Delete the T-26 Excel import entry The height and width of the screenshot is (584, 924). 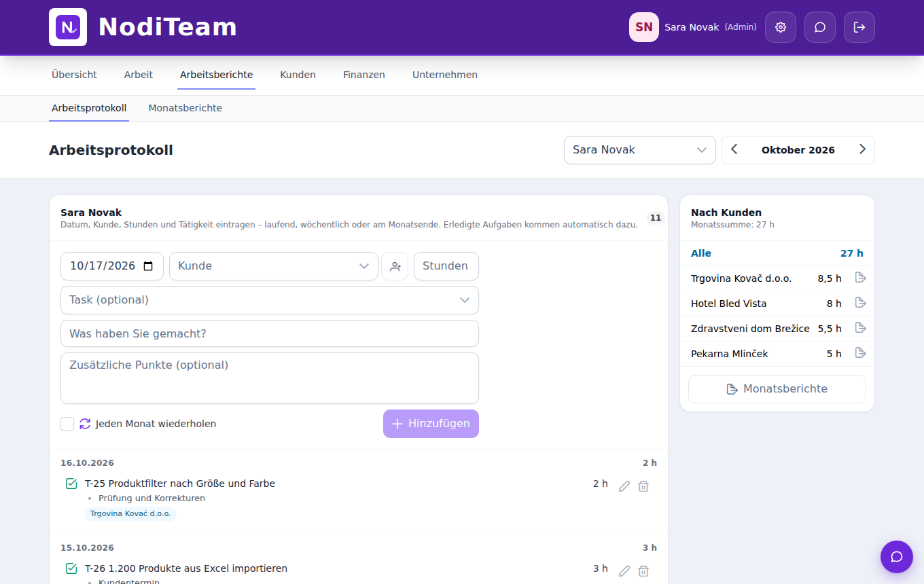pyautogui.click(x=643, y=571)
